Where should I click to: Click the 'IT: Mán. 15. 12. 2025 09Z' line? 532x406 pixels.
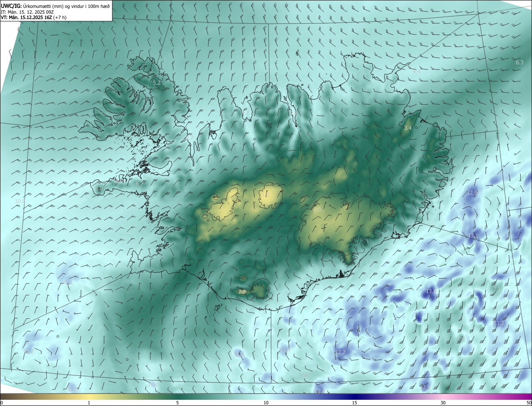point(27,12)
